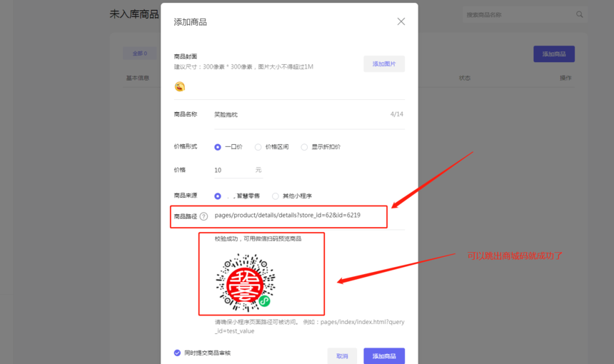Close the 添加商品 dialog with the X
The image size is (614, 364).
pos(401,21)
